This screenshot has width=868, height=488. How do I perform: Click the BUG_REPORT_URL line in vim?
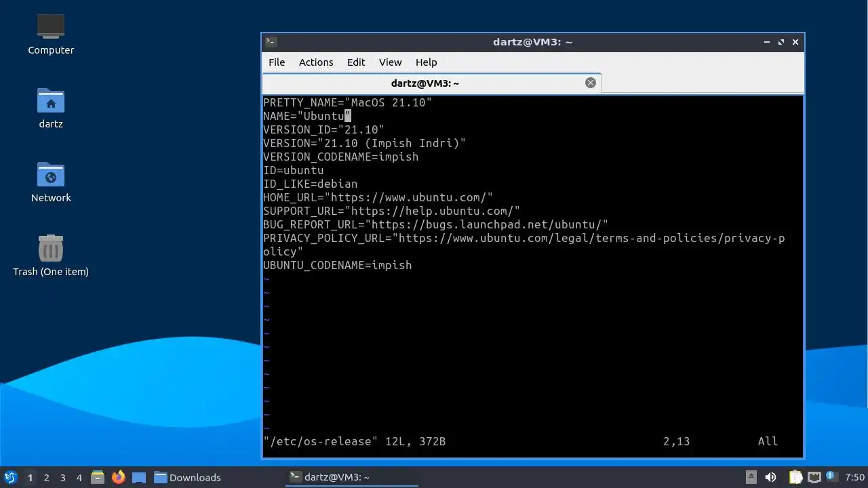pos(435,224)
